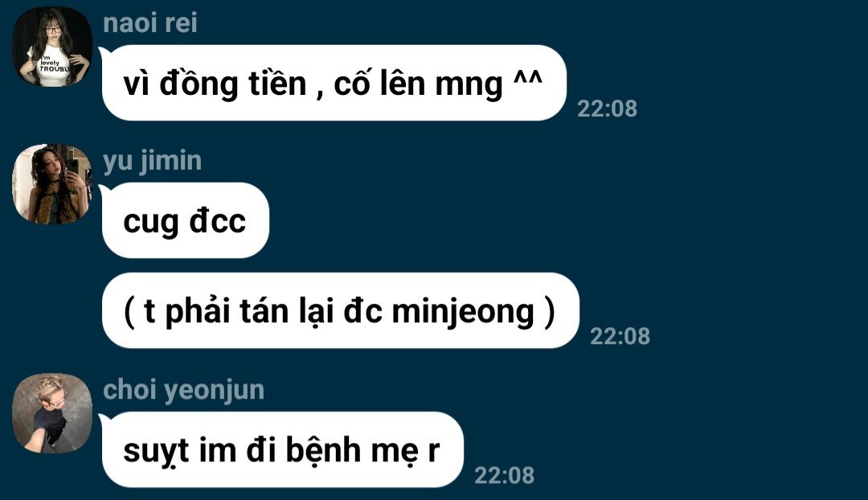Select the '( t phải tán lại đc minjeong )' bubble

pos(341,310)
